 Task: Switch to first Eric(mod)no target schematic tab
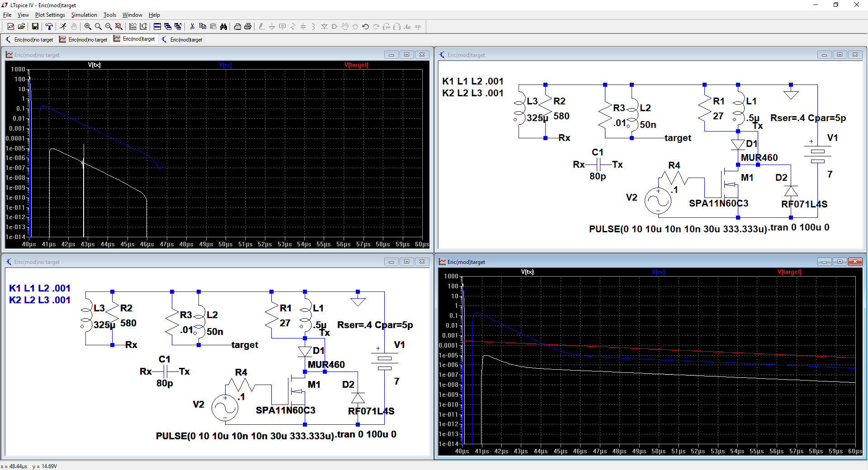29,40
